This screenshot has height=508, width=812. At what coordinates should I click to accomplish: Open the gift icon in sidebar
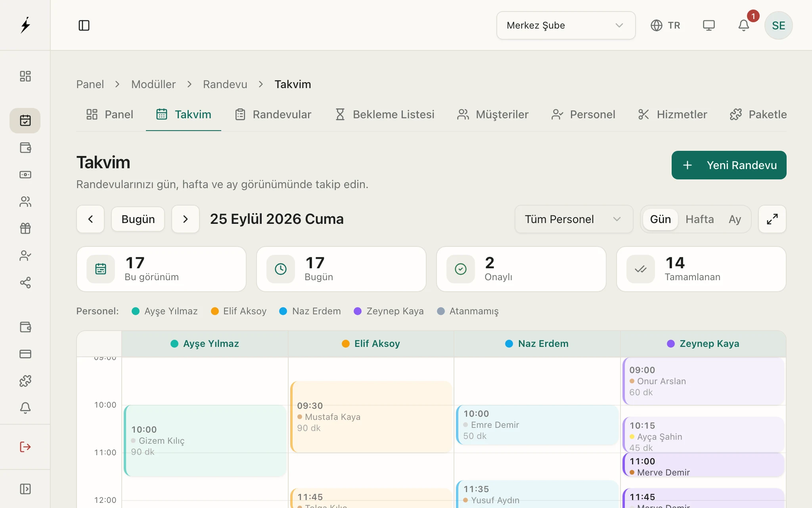click(x=25, y=229)
